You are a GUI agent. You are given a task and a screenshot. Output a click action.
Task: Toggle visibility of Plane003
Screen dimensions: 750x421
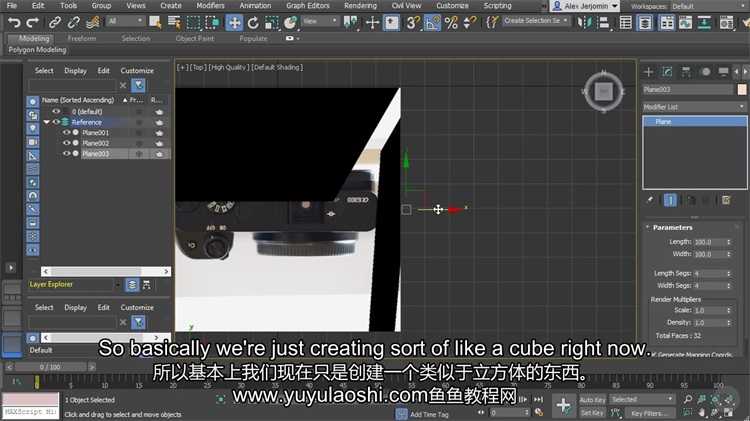[67, 154]
